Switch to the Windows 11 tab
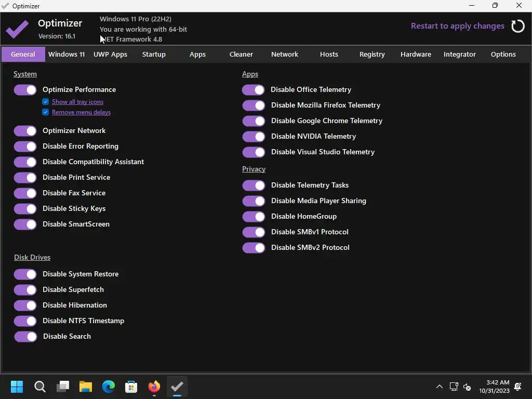 click(66, 54)
